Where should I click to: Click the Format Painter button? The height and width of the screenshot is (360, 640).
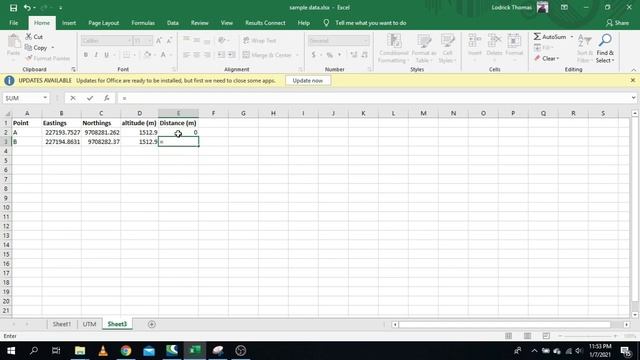click(x=47, y=58)
